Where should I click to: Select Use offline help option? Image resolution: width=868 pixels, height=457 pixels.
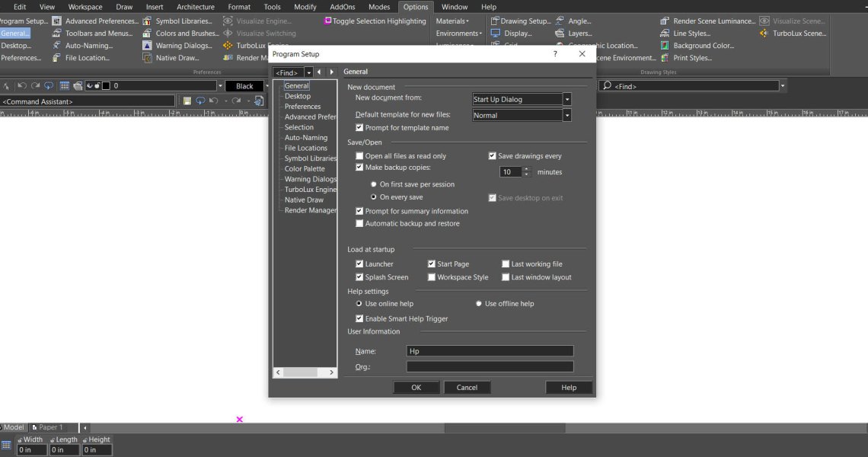[x=479, y=304]
